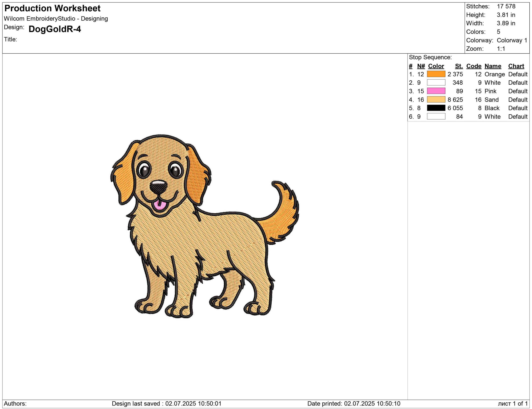
Task: Click the stitch count 17 578
Action: [506, 6]
